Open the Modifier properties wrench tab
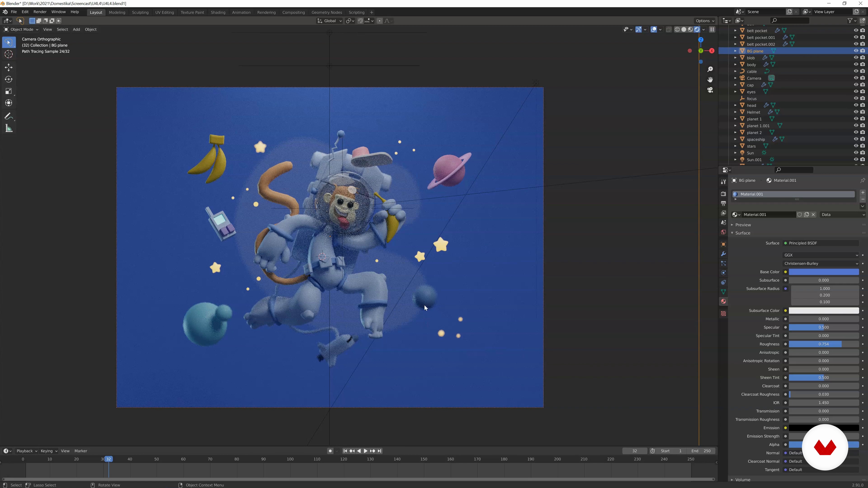Image resolution: width=868 pixels, height=488 pixels. tap(723, 253)
